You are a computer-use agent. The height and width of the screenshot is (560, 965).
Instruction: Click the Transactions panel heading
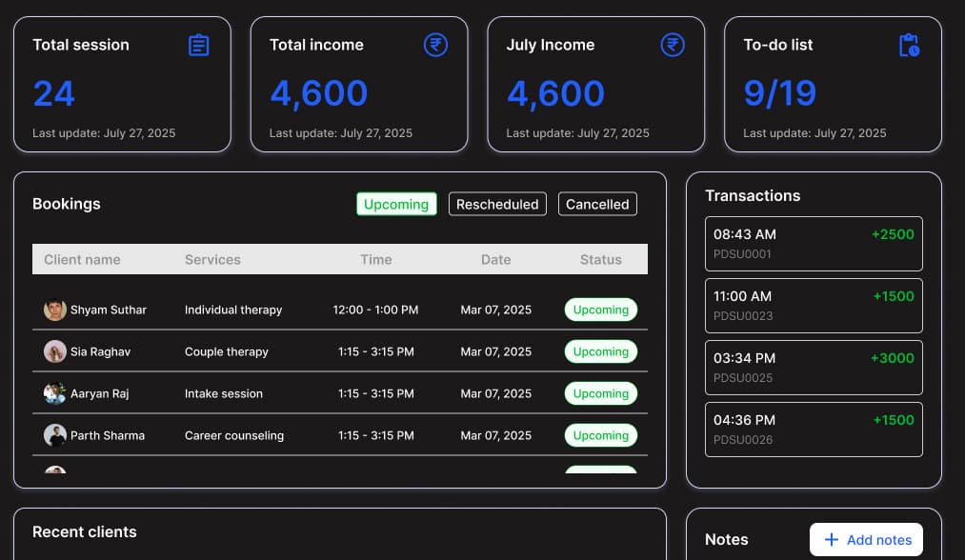tap(753, 195)
